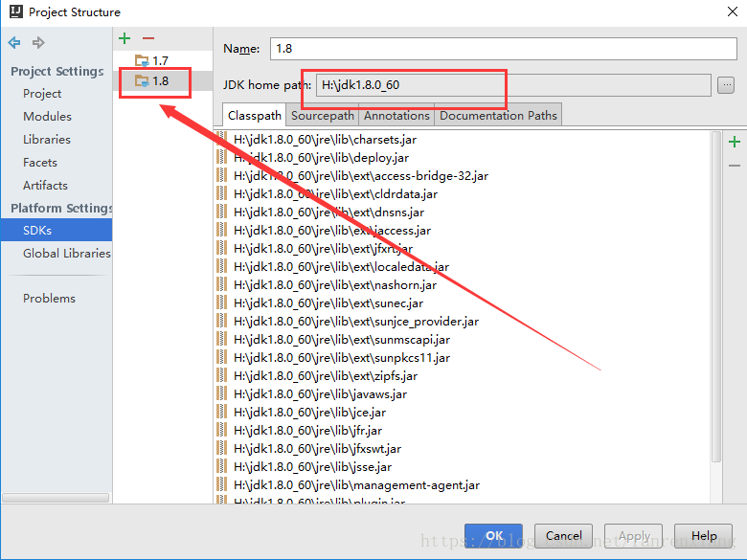
Task: Select charsets.jar in the classpath list
Action: [325, 140]
